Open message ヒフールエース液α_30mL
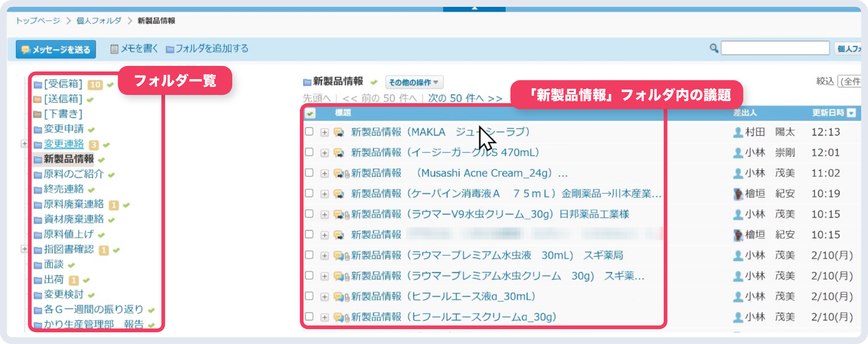 (443, 296)
